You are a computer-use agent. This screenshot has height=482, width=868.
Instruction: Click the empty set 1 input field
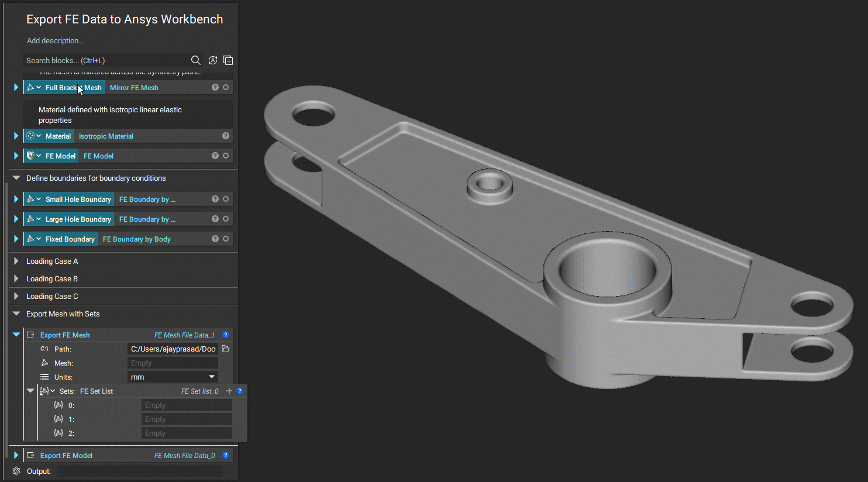pyautogui.click(x=187, y=419)
